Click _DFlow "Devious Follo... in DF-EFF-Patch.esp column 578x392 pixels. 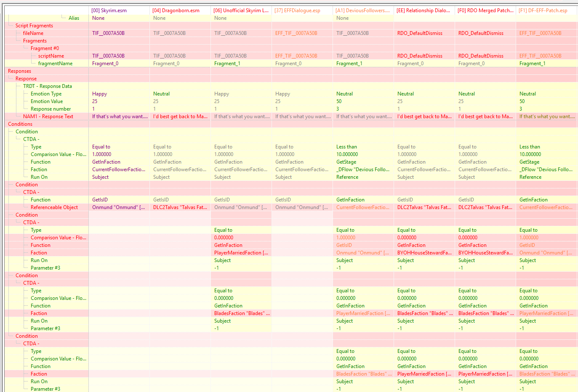pyautogui.click(x=546, y=170)
